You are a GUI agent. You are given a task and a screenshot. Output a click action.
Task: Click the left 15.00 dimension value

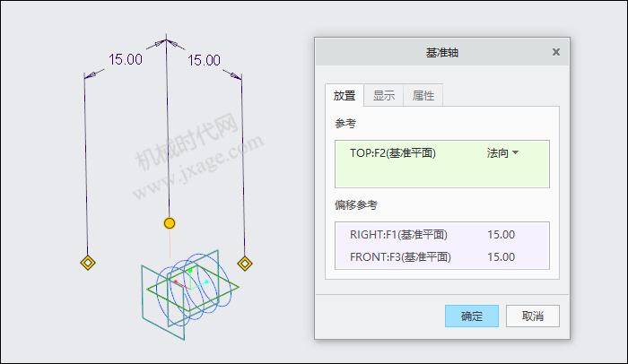pos(126,60)
